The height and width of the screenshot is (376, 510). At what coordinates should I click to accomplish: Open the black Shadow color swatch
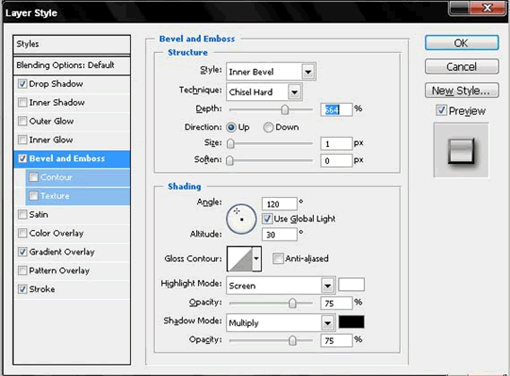click(351, 322)
